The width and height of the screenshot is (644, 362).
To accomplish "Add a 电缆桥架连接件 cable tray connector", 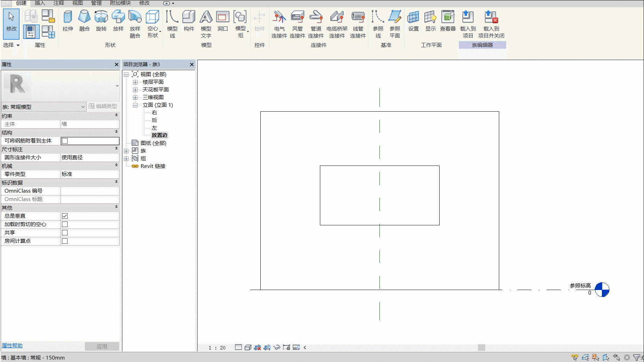I will point(337,24).
